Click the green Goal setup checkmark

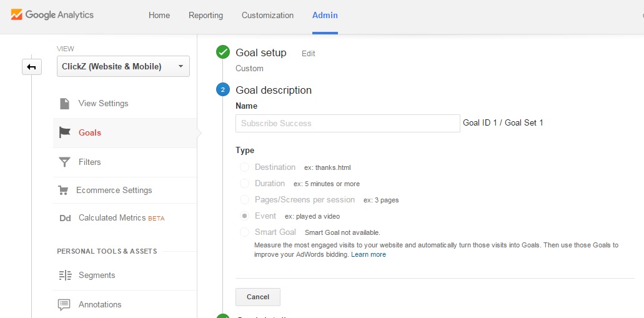pos(223,52)
